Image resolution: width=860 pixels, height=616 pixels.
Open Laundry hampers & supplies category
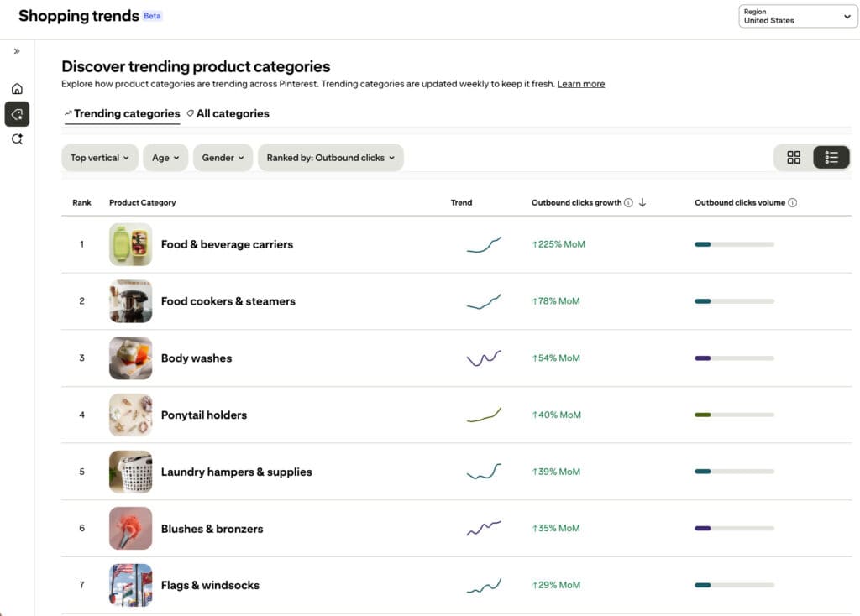coord(236,472)
